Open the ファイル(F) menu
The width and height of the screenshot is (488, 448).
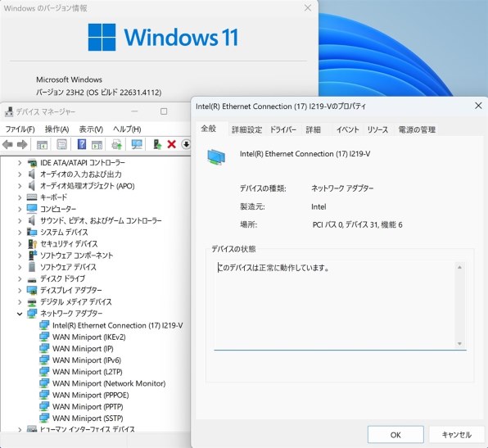click(x=20, y=129)
